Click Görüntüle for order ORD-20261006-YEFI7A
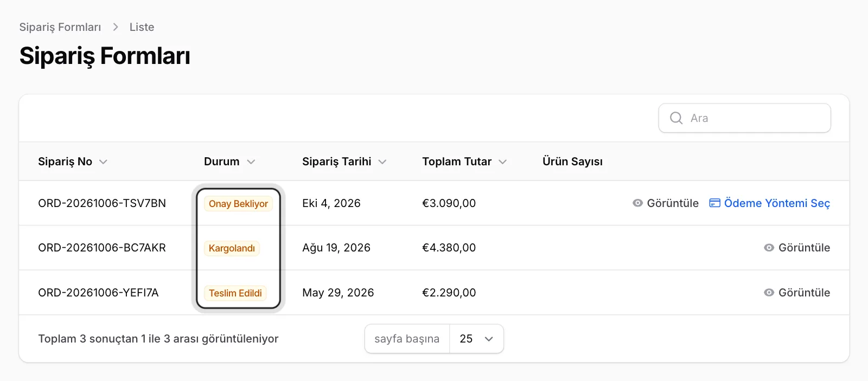 coord(797,293)
